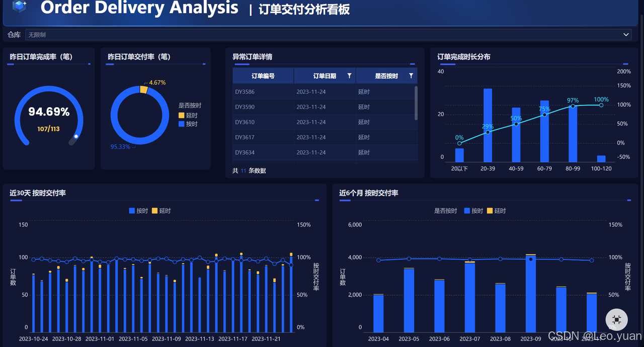Open the 仓库 dropdown arrow
The height and width of the screenshot is (347, 644).
click(x=626, y=35)
